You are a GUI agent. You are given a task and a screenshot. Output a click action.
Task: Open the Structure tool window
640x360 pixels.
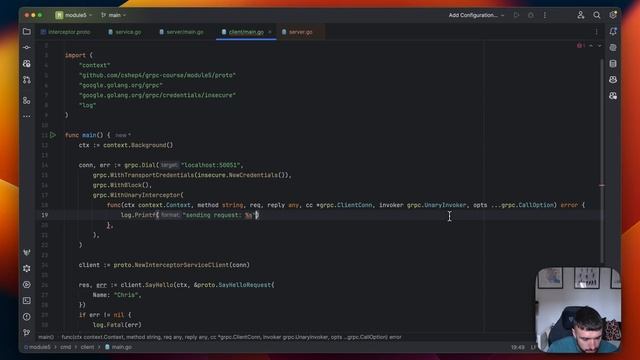point(27,100)
